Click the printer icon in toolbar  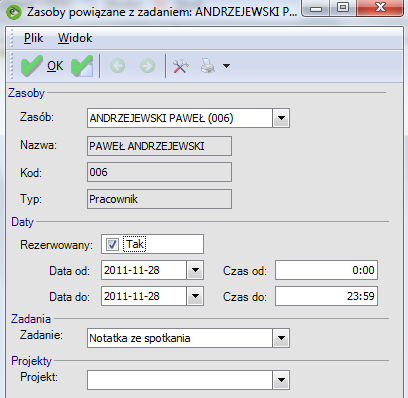pos(208,66)
